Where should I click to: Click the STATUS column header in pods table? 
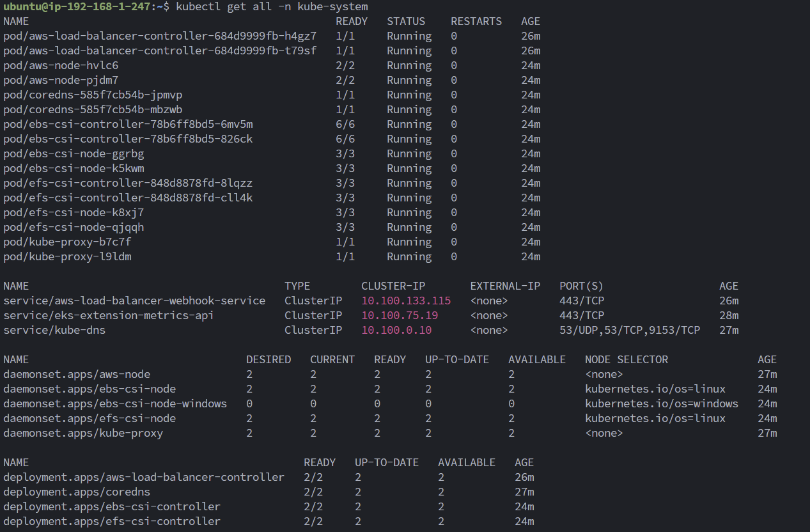pos(406,21)
